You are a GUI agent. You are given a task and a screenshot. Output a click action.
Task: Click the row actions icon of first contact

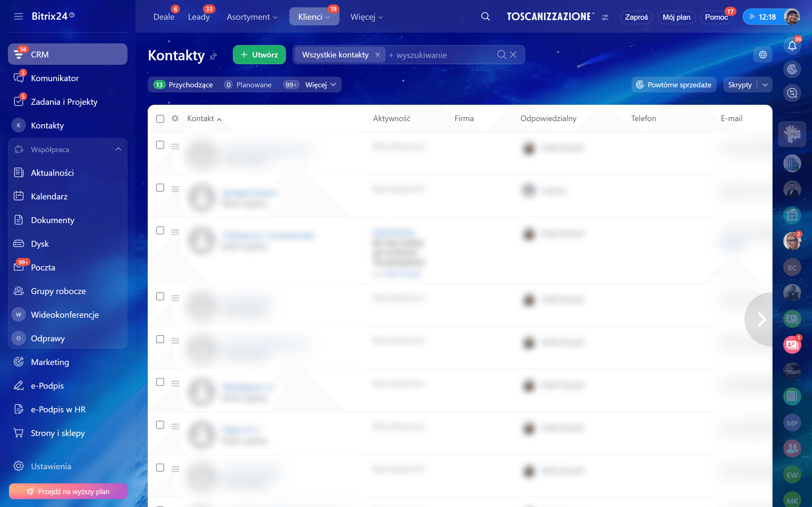(175, 146)
